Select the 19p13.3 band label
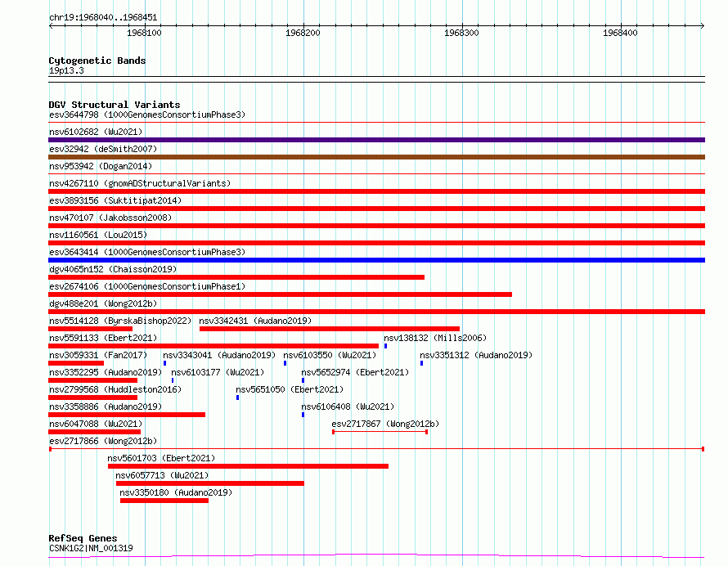The width and height of the screenshot is (728, 566). point(66,70)
